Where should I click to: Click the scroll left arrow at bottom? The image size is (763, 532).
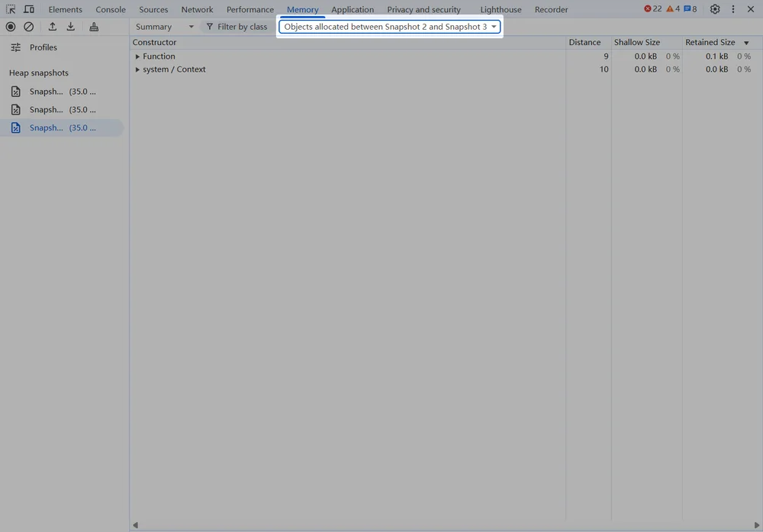[135, 525]
